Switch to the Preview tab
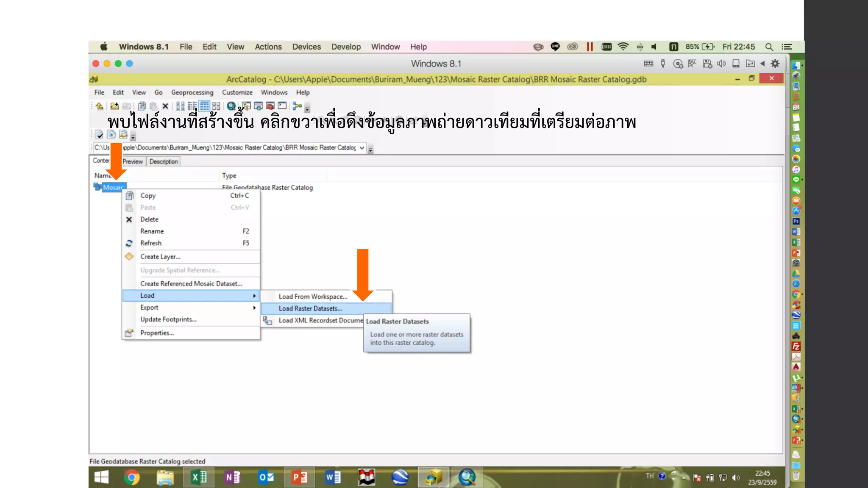The width and height of the screenshot is (868, 488). click(x=133, y=161)
